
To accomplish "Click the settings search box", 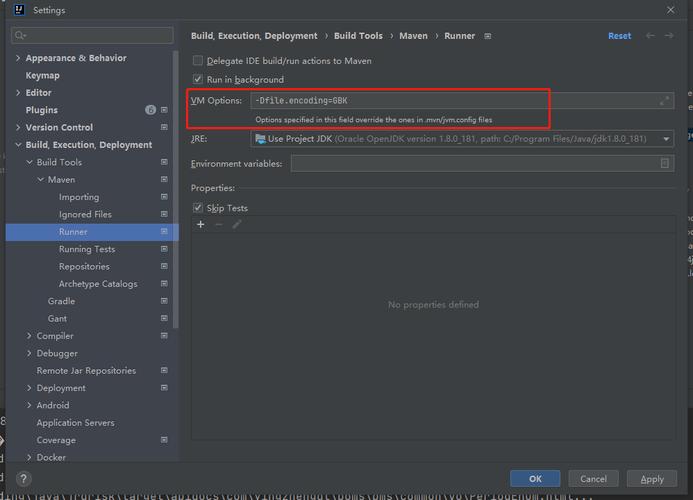I will click(92, 35).
